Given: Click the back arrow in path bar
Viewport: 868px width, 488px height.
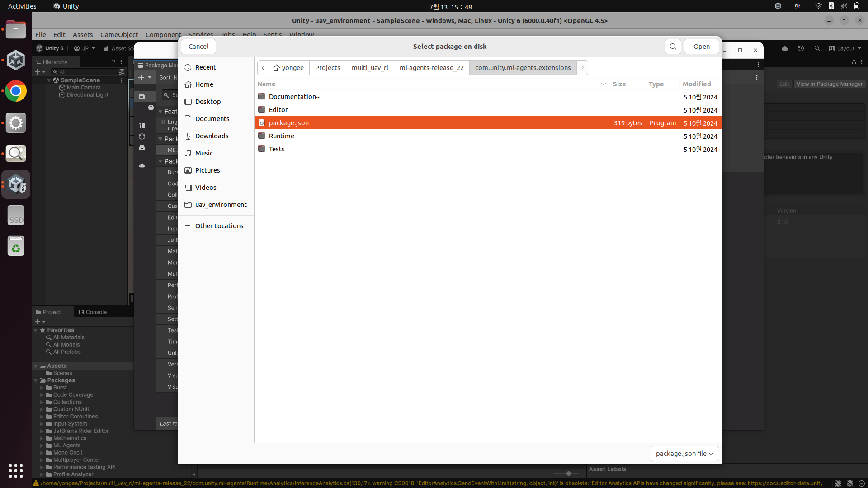Looking at the screenshot, I should click(x=263, y=68).
